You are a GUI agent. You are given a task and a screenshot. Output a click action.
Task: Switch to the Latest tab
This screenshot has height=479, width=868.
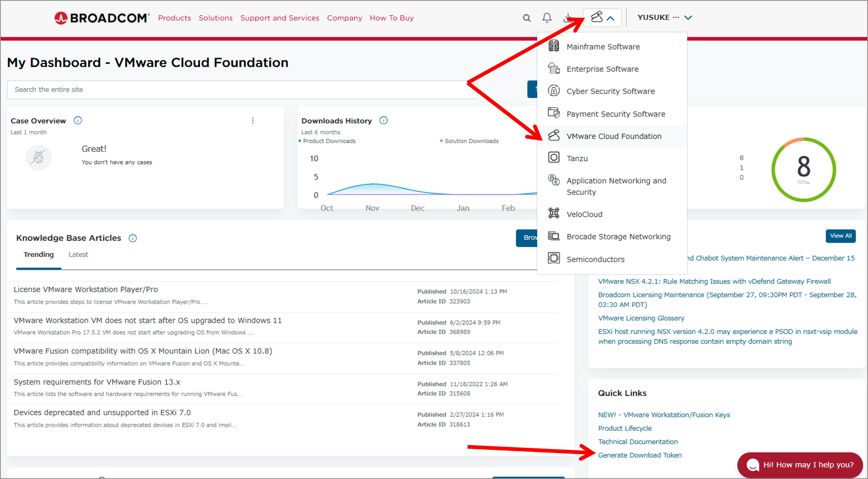pyautogui.click(x=78, y=255)
